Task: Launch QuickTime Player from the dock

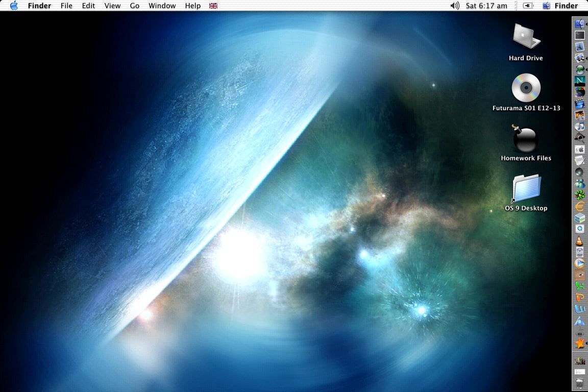Action: point(580,229)
